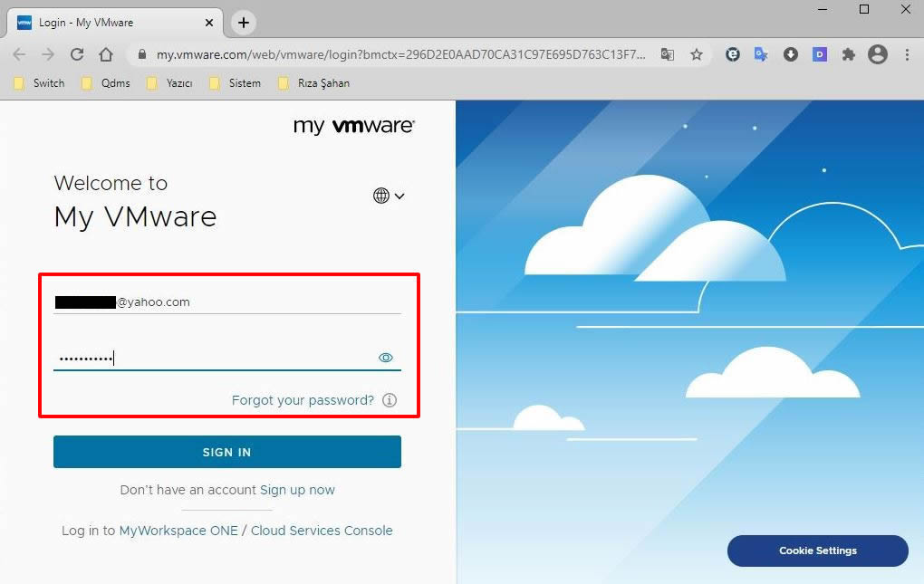Image resolution: width=924 pixels, height=584 pixels.
Task: Click the email address input field
Action: pyautogui.click(x=226, y=302)
